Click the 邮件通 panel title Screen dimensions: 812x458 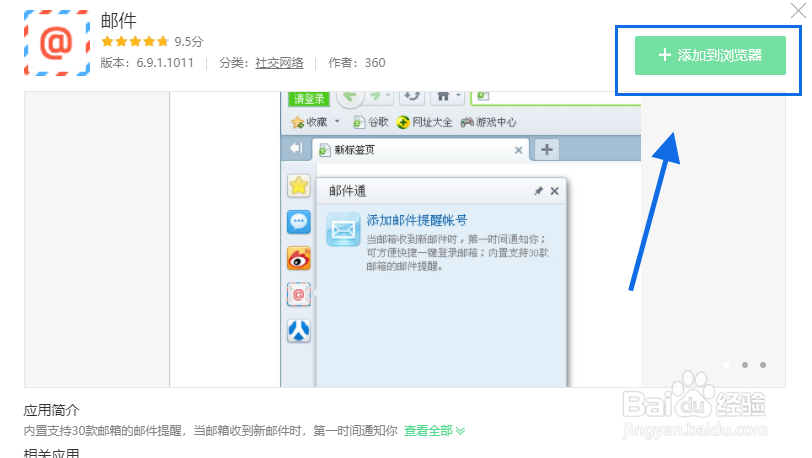347,191
